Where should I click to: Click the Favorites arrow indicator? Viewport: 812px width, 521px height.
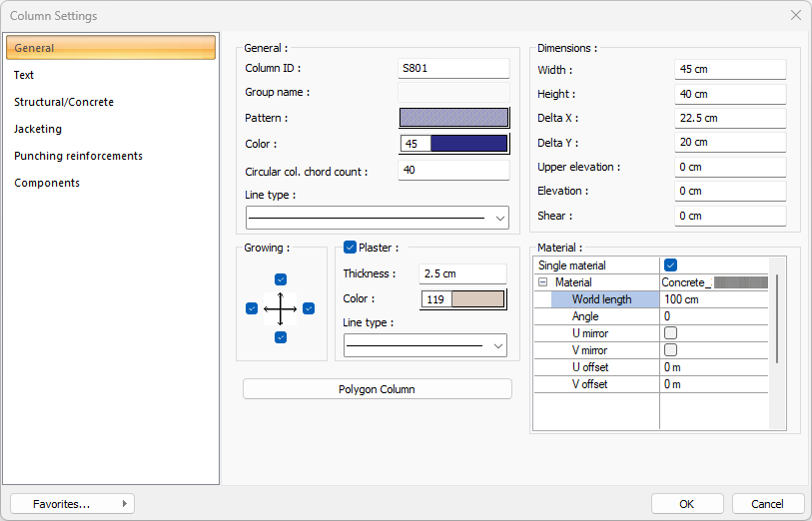[124, 504]
